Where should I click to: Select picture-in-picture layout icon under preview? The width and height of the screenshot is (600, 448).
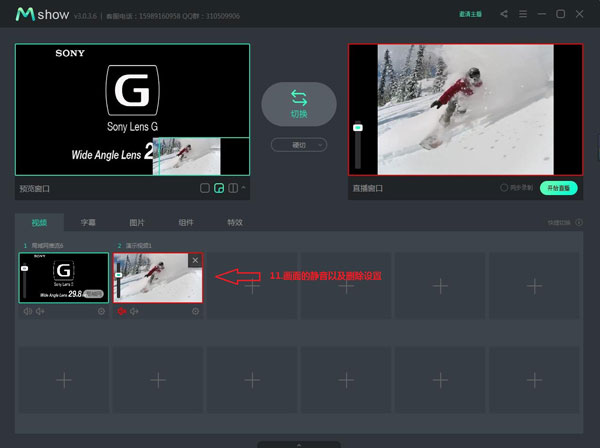219,188
